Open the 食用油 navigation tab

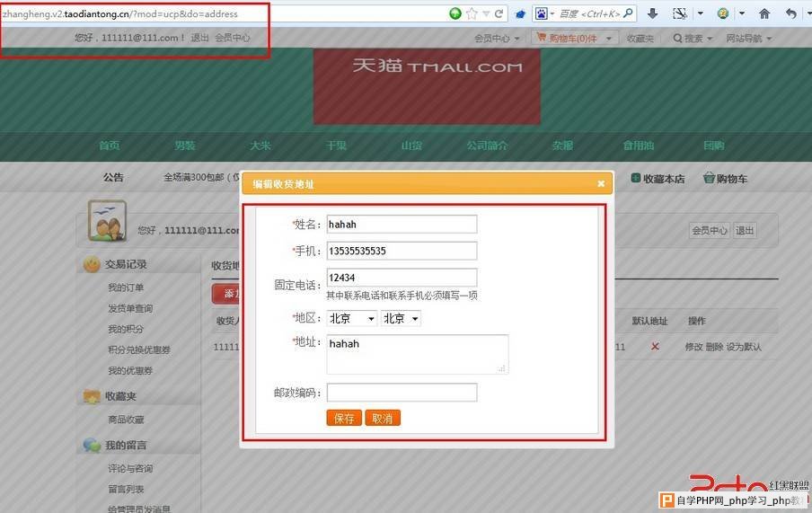click(639, 146)
